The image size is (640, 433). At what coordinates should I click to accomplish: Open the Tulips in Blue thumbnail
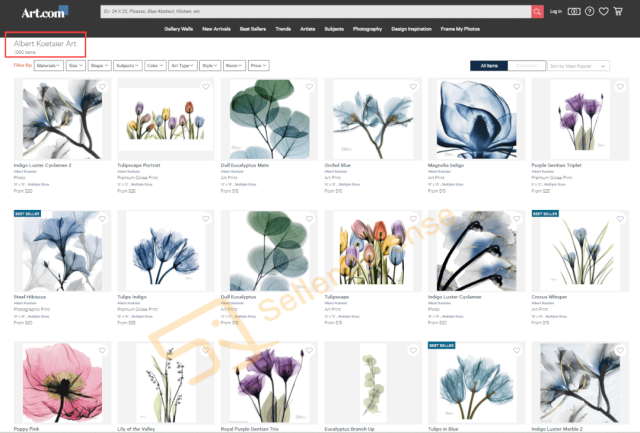coord(476,383)
